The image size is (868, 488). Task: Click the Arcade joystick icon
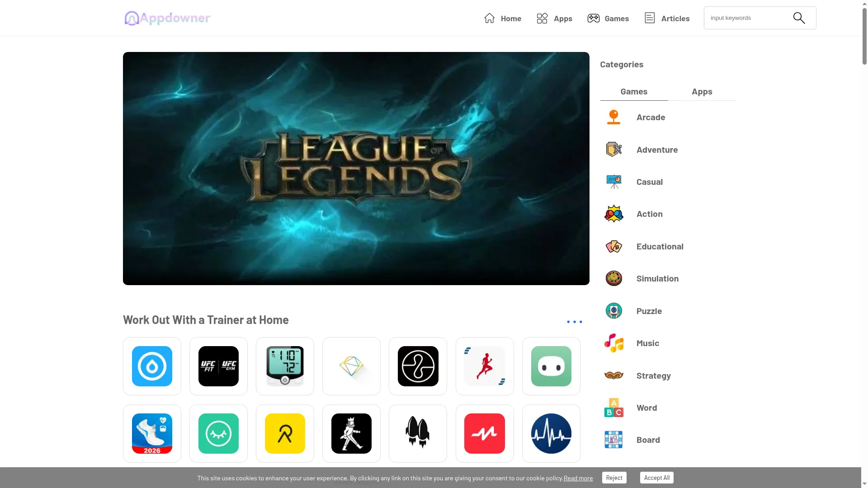point(613,117)
